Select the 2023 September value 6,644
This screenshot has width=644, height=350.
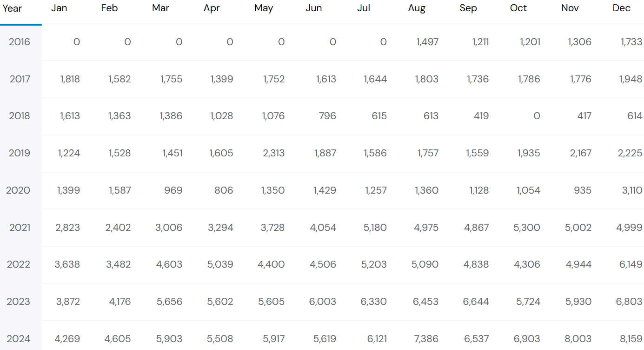(476, 302)
